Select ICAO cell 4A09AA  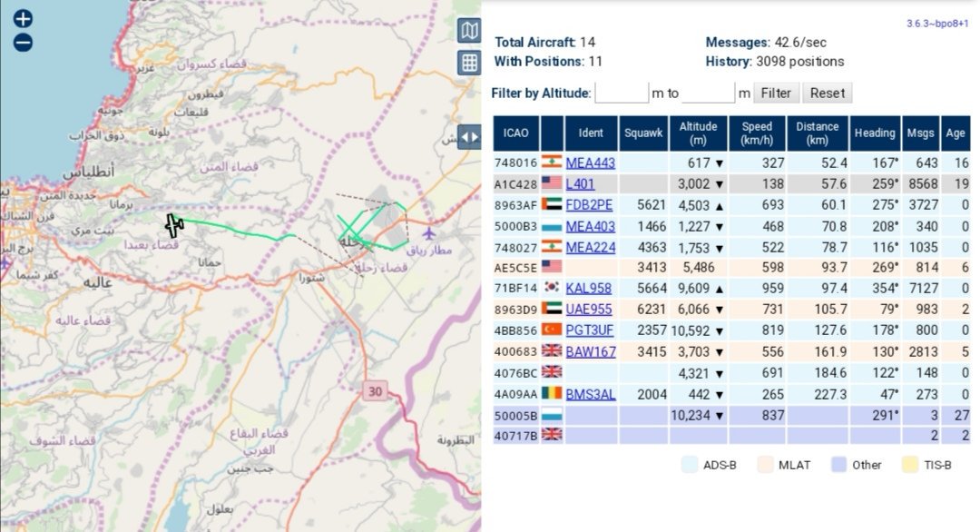(x=515, y=395)
